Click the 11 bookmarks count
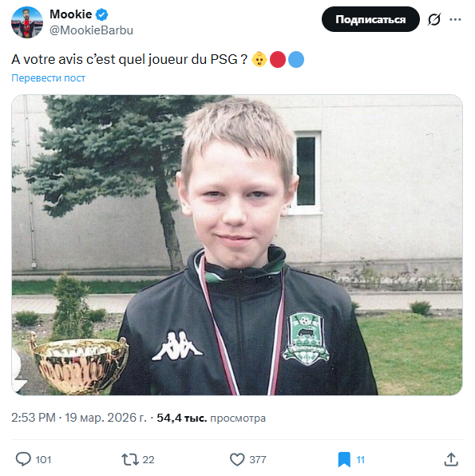The image size is (475, 476). pos(361,459)
